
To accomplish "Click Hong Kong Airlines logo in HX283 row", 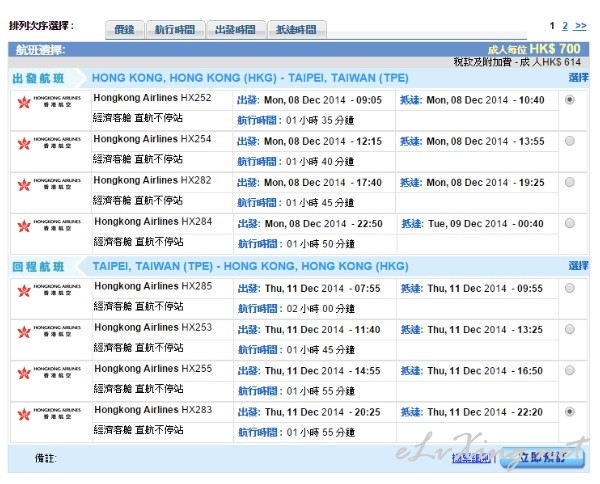I will 49,414.
